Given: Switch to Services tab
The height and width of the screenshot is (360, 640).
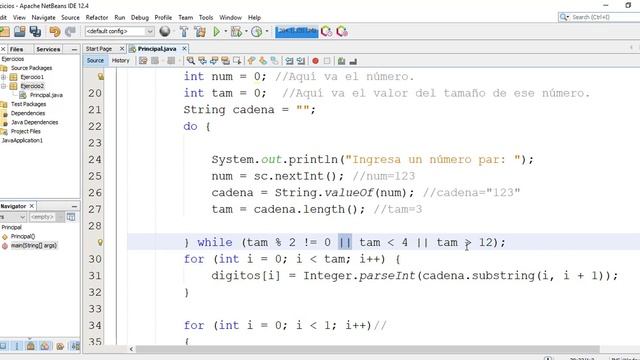Looking at the screenshot, I should coord(48,49).
